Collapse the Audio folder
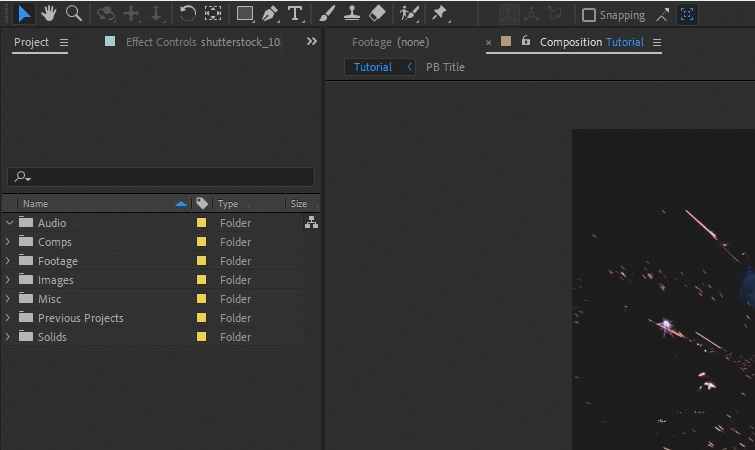The image size is (755, 450). tap(9, 223)
